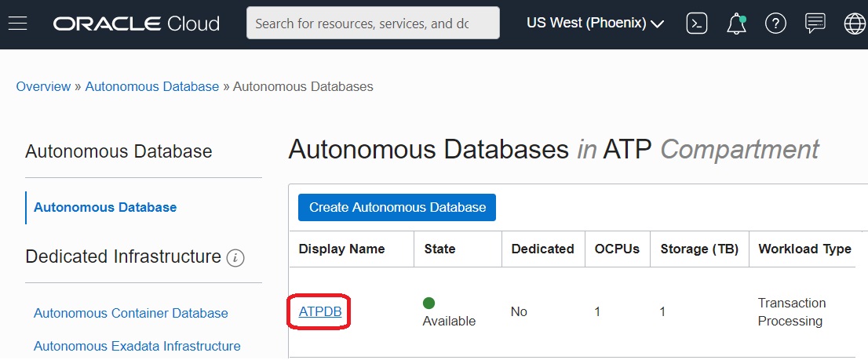The width and height of the screenshot is (868, 360).
Task: Click the State column header
Action: pyautogui.click(x=439, y=249)
